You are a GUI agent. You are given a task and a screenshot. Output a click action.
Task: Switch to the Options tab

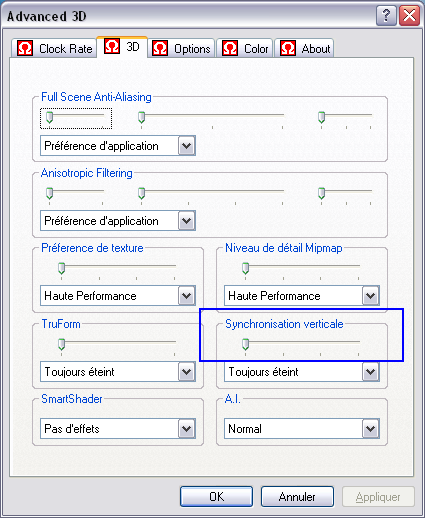(x=181, y=48)
